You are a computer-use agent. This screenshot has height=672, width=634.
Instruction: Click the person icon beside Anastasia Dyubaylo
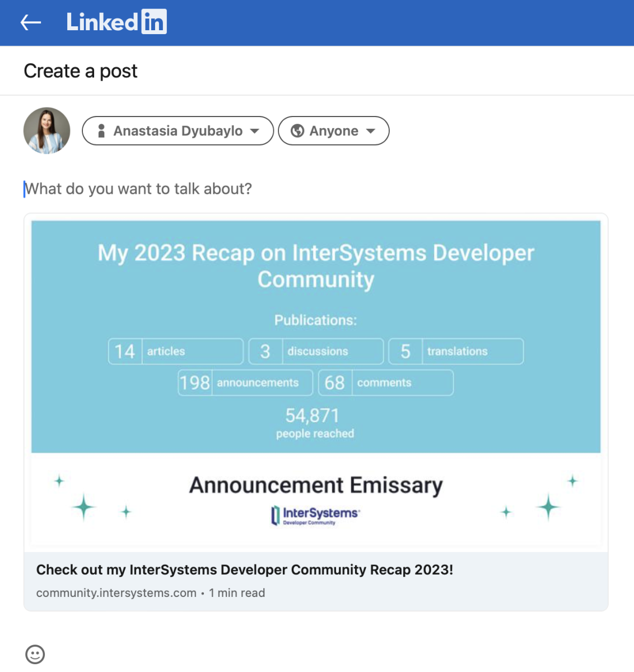click(101, 131)
